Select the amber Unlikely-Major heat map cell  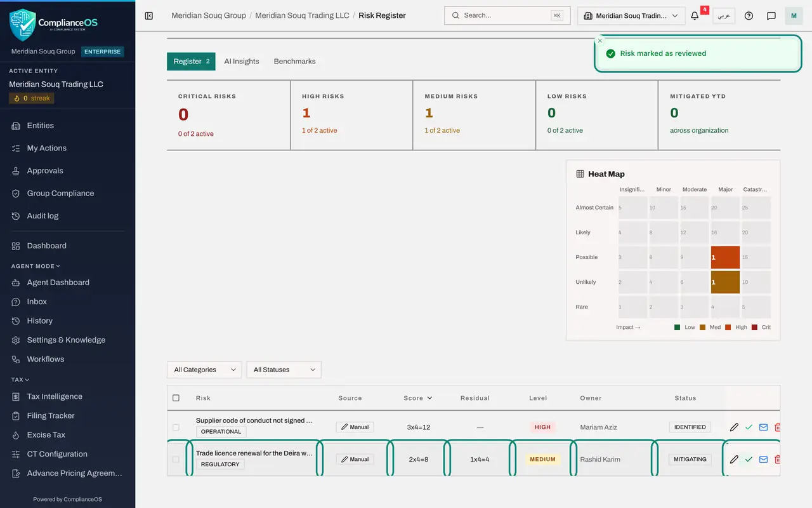click(x=725, y=282)
